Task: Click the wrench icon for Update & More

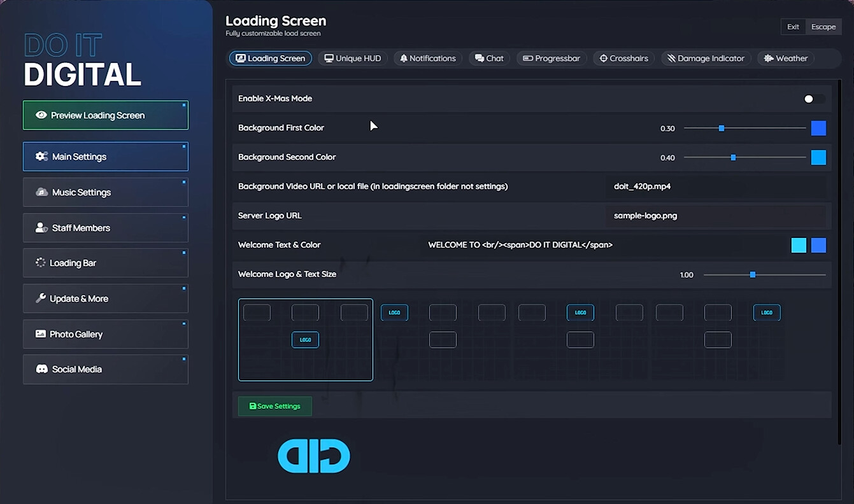Action: 41,298
